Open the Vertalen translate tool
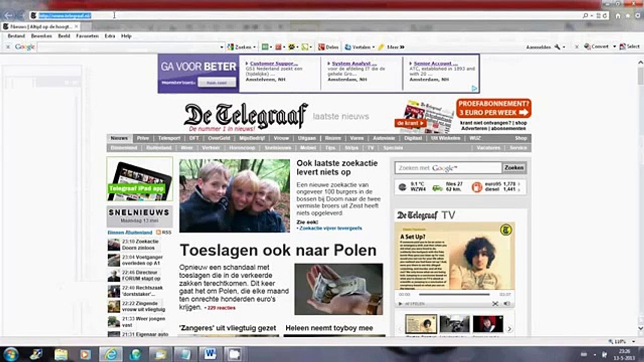The width and height of the screenshot is (644, 362). [357, 47]
